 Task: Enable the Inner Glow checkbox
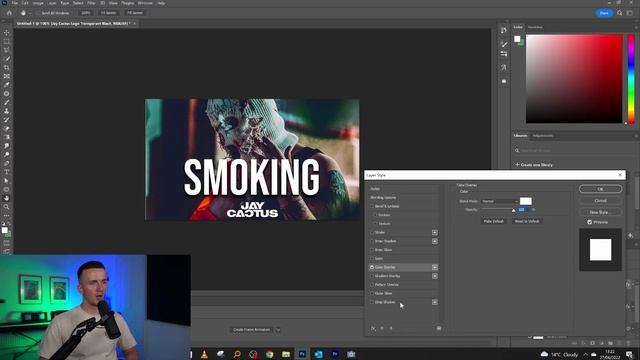372,250
